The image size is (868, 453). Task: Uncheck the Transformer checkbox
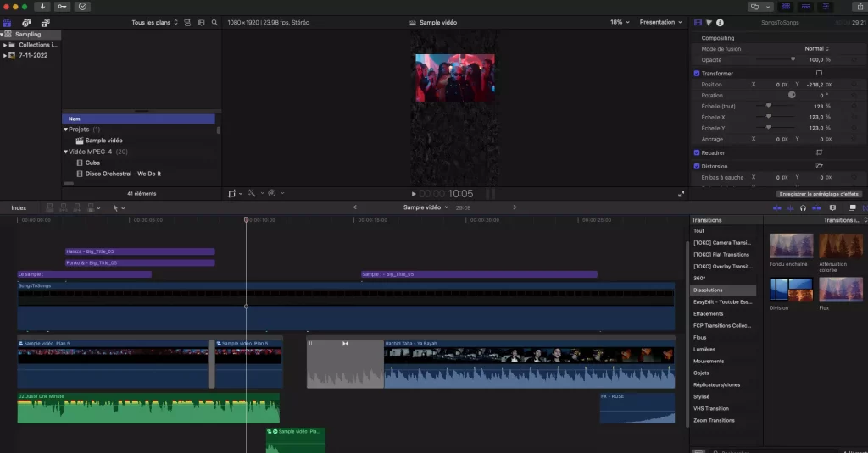(x=697, y=74)
